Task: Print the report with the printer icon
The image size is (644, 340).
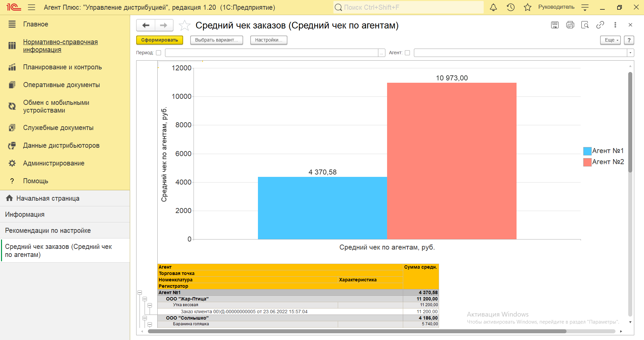Action: [x=570, y=25]
